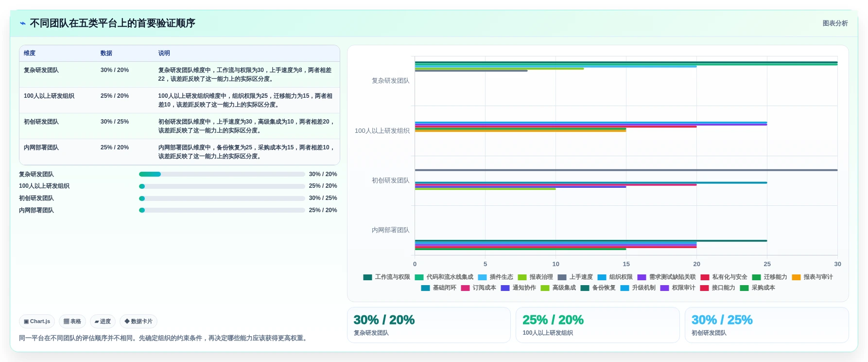Toggle the 私有化与安全 legend item
The width and height of the screenshot is (868, 362).
(x=724, y=277)
